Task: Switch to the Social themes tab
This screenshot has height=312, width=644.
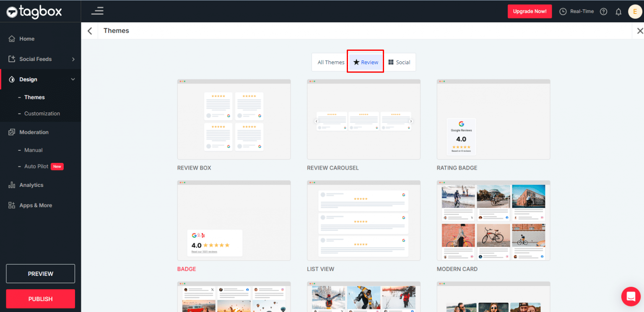Action: pos(400,62)
